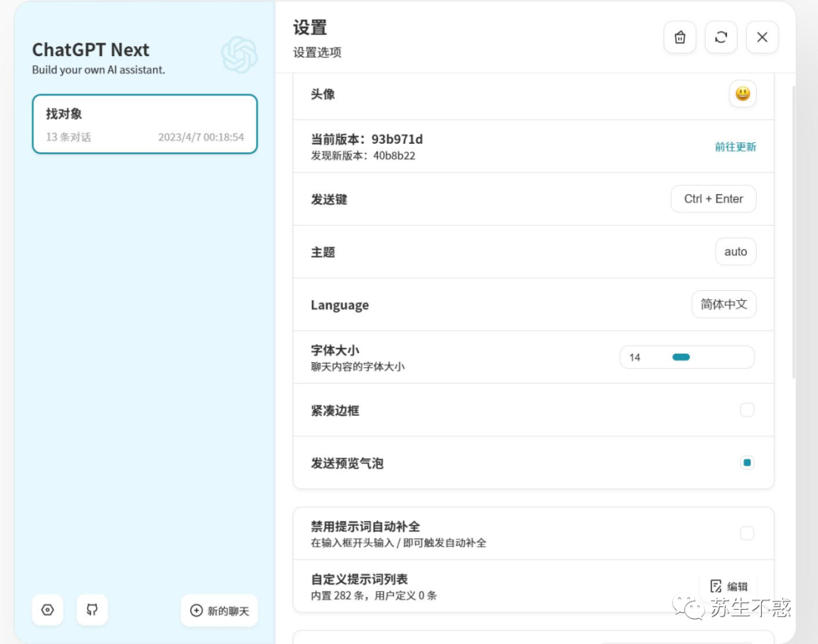The height and width of the screenshot is (644, 818).
Task: Open the 主题 auto theme dropdown
Action: tap(735, 252)
